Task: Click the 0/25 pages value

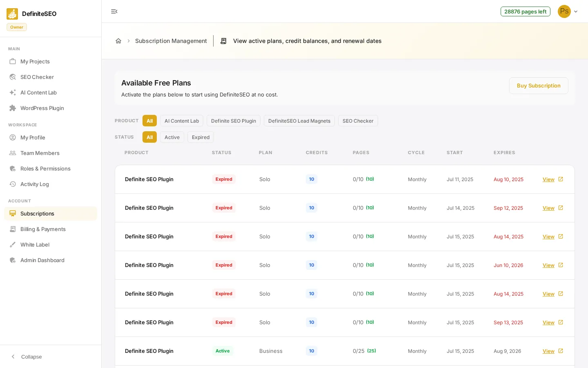Action: click(x=359, y=351)
